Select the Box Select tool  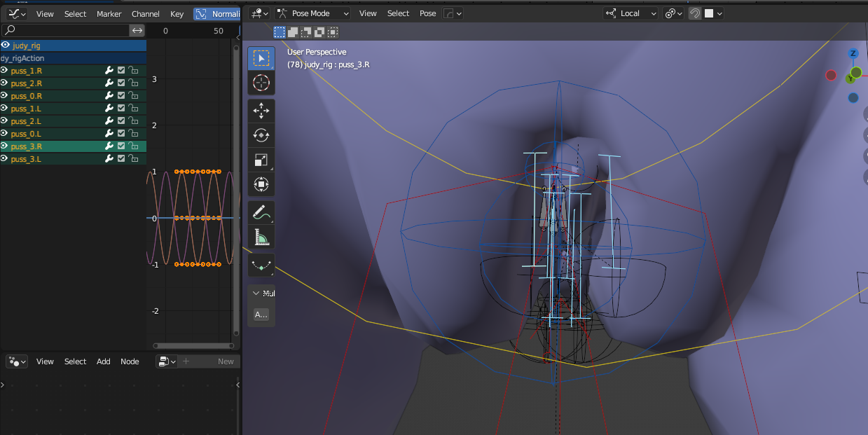pyautogui.click(x=261, y=58)
